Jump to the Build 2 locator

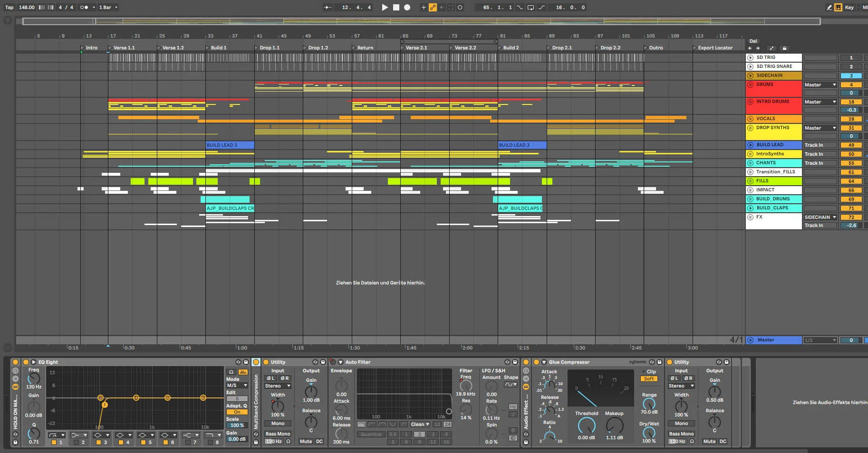coord(509,47)
